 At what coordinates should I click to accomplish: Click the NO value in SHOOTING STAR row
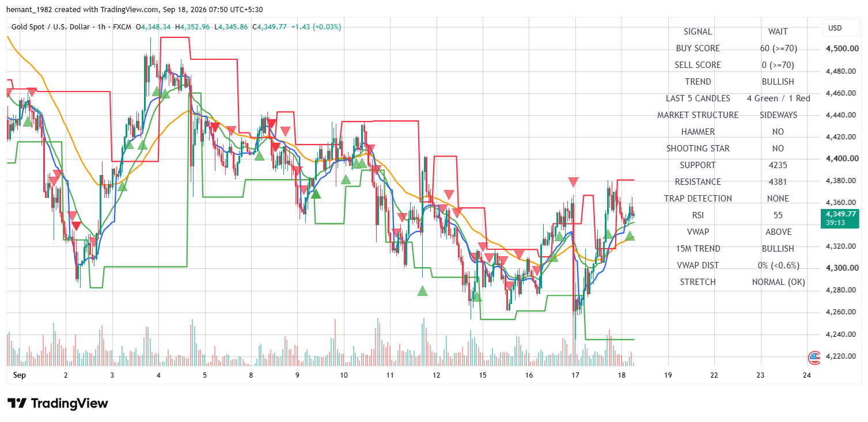[x=778, y=149]
